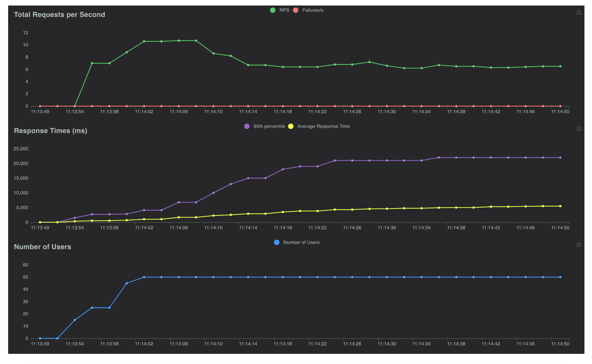Click the 95th percentile point at 11:14:10

[214, 193]
